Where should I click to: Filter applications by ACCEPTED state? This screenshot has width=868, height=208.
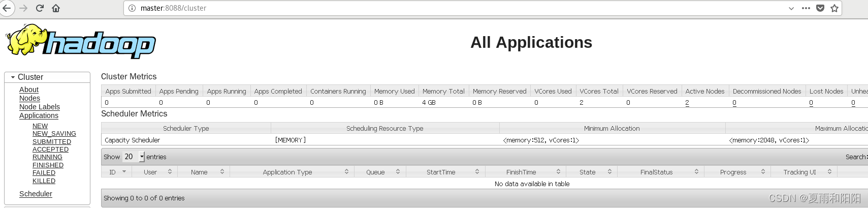click(50, 150)
